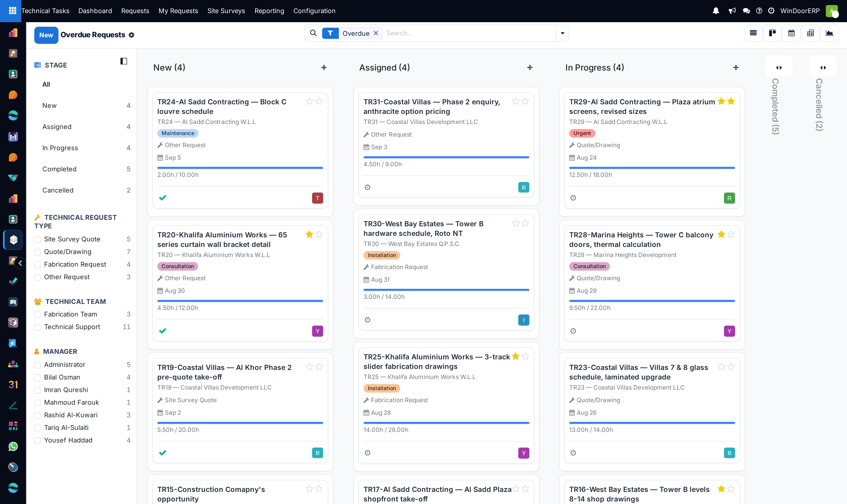Toggle second priority star on TR20 card
This screenshot has width=847, height=504.
coord(319,234)
